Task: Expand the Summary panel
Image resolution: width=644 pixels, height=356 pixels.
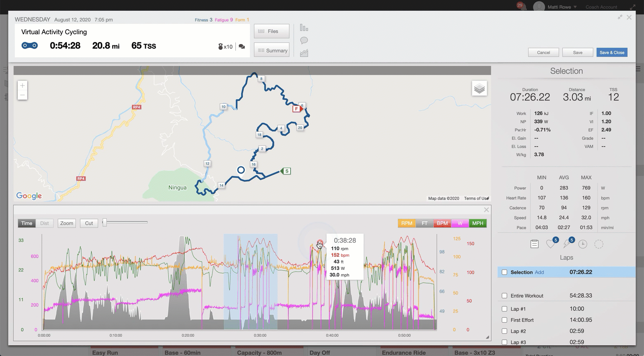Action: [x=271, y=51]
